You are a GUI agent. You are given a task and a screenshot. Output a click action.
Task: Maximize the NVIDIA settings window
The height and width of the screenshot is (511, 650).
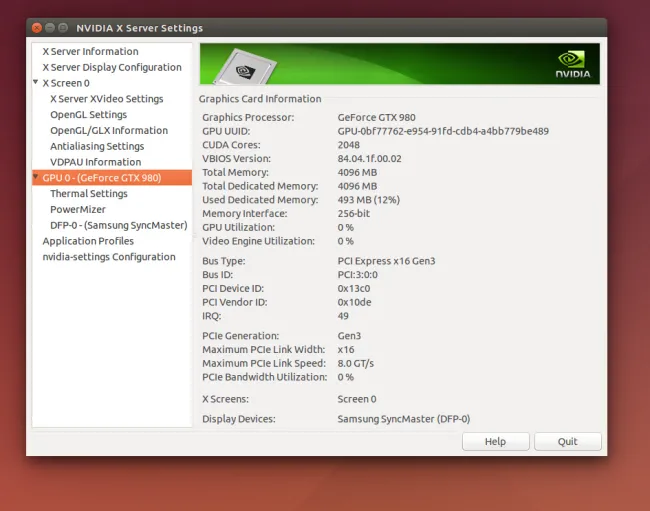[x=63, y=28]
